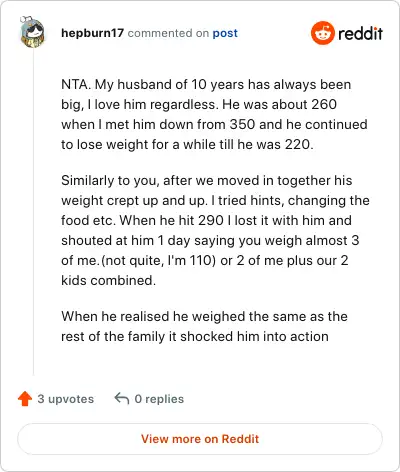The image size is (400, 472).
Task: Click the line 'rest of the family it shocked'
Action: [x=195, y=336]
